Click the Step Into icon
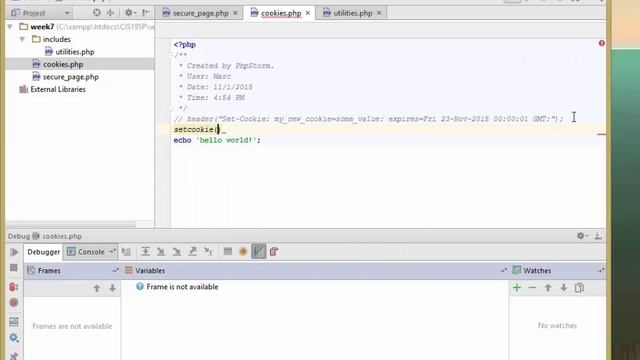This screenshot has height=360, width=640. (x=161, y=252)
